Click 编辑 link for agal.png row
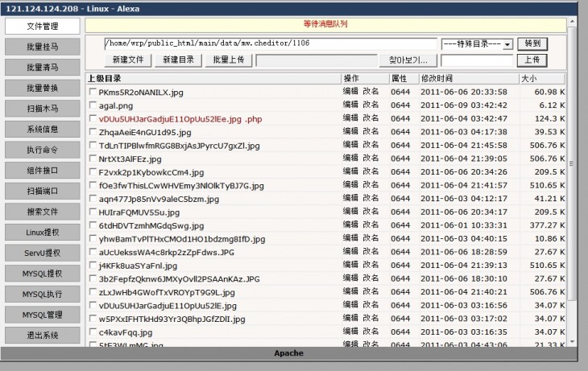Viewport: 588px width, 371px height. tap(350, 105)
